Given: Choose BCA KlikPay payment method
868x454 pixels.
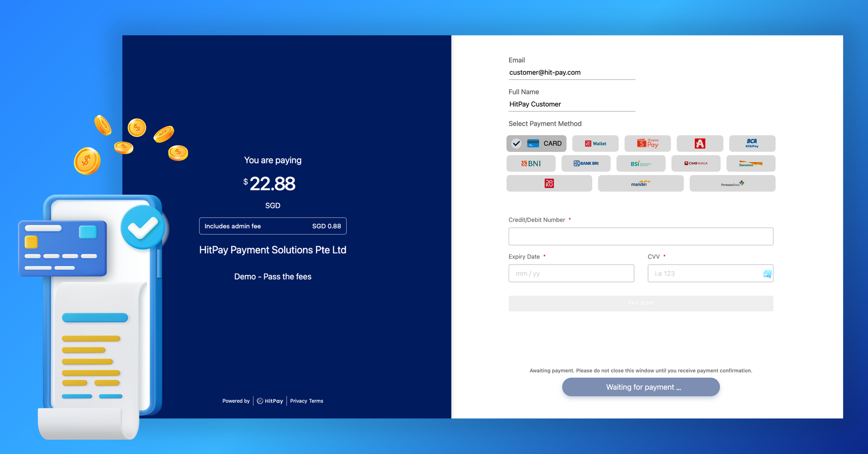Looking at the screenshot, I should [752, 144].
